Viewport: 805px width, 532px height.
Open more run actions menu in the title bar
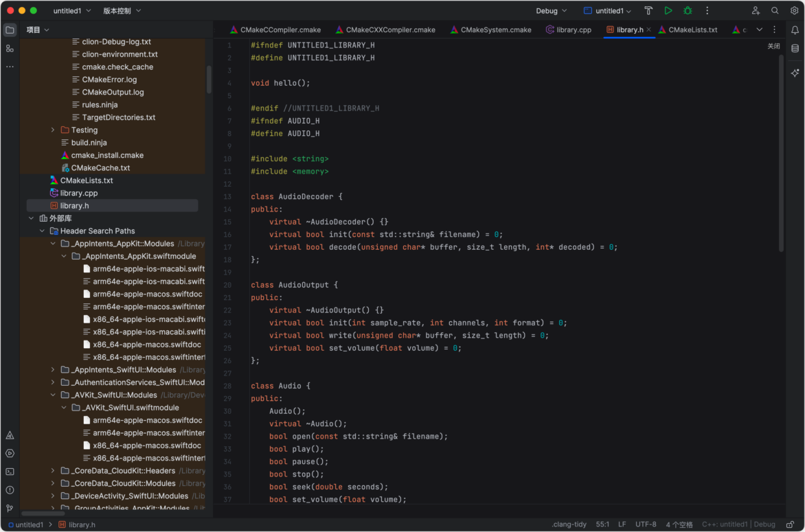707,11
